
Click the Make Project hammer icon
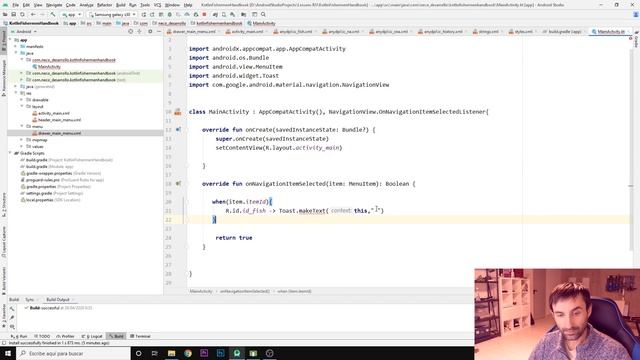coord(53,14)
